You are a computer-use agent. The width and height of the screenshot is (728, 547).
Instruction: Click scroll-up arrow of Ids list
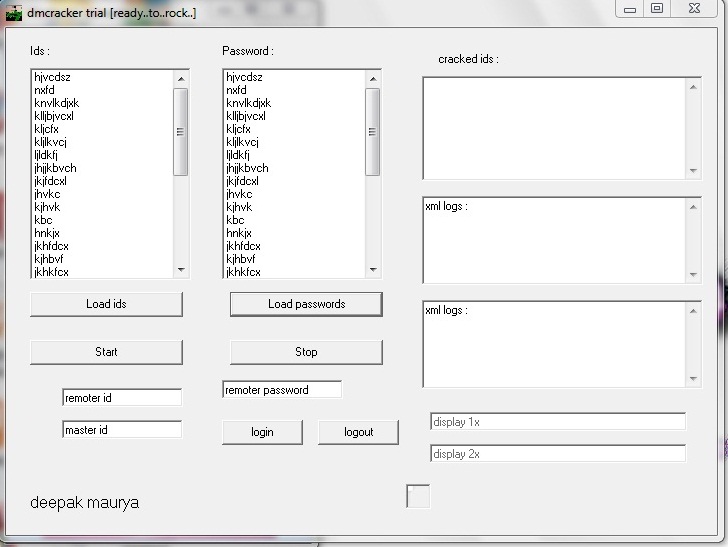pos(181,79)
